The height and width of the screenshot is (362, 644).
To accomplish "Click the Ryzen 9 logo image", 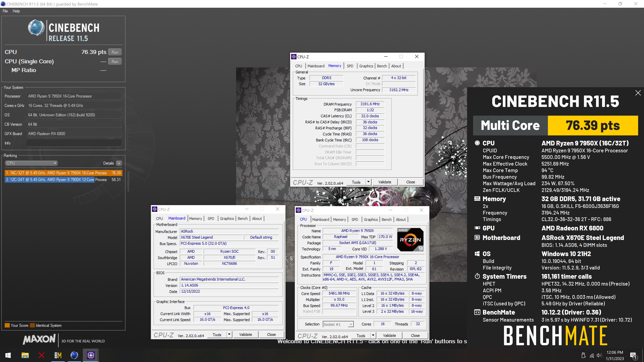I will tap(410, 240).
